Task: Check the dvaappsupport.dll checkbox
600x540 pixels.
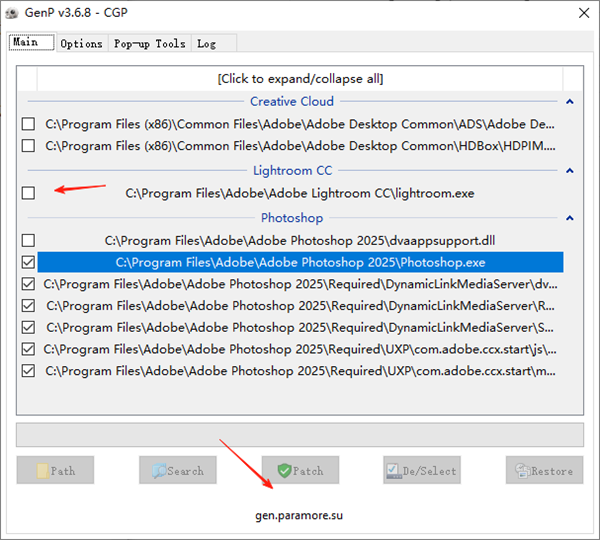Action: click(x=28, y=240)
